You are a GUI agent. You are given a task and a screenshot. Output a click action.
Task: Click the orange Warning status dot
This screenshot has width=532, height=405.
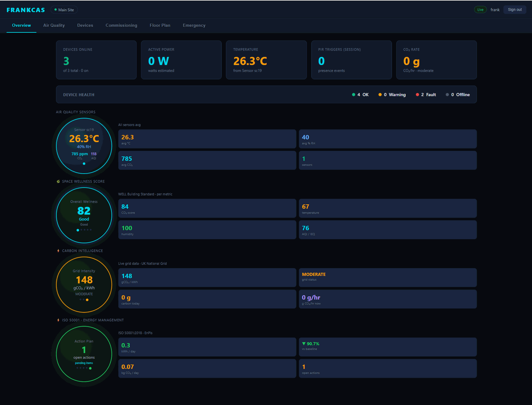pos(380,95)
